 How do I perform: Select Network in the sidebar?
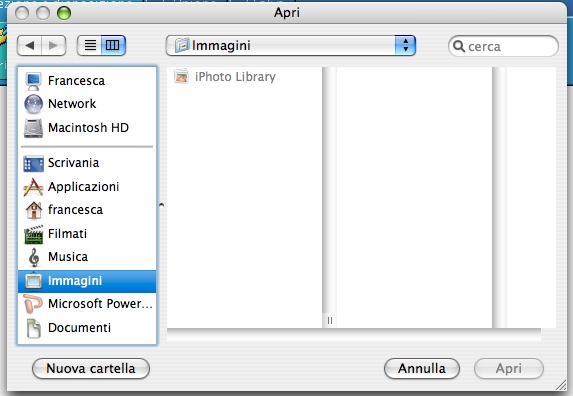[72, 104]
